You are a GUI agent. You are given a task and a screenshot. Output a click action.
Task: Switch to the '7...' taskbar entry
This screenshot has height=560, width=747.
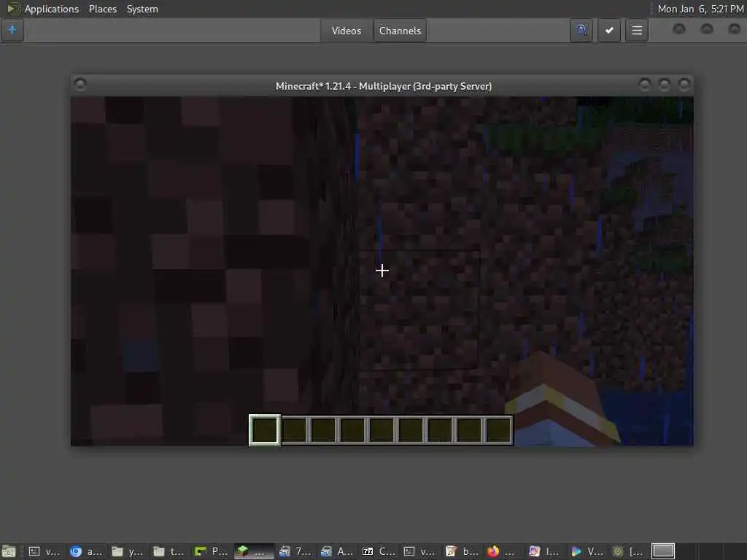tap(295, 551)
